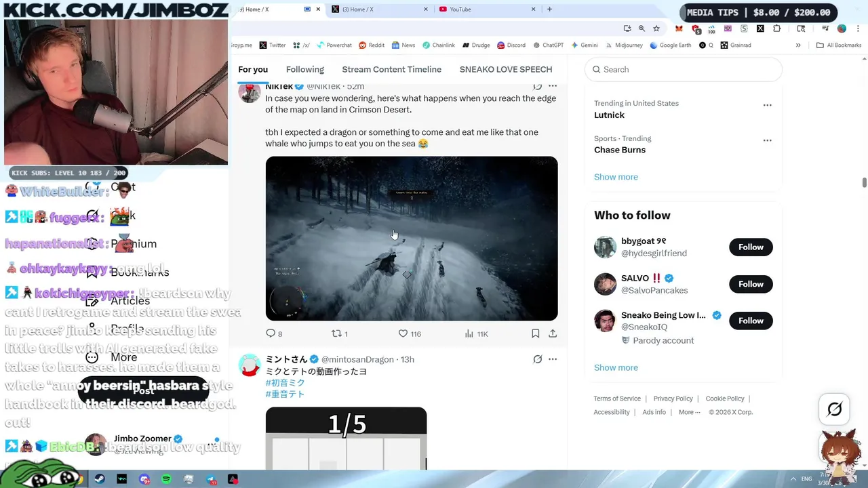Switch to the For you tab
This screenshot has height=488, width=868.
coord(253,69)
